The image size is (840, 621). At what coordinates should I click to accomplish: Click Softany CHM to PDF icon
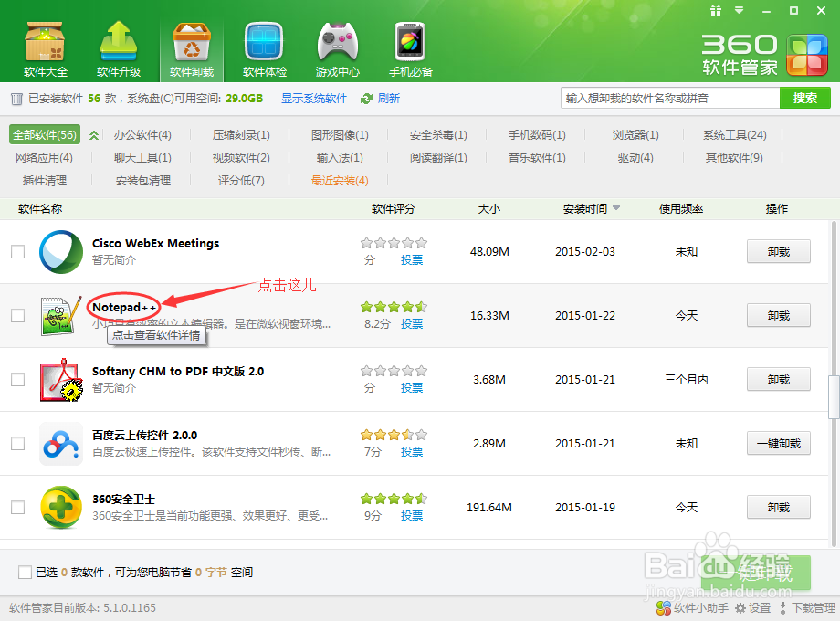coord(61,379)
